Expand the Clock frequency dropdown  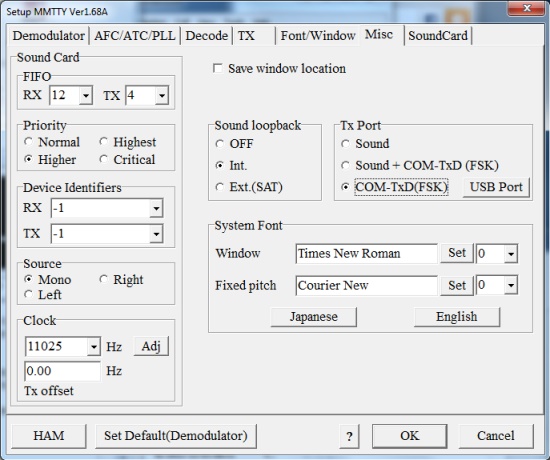94,347
